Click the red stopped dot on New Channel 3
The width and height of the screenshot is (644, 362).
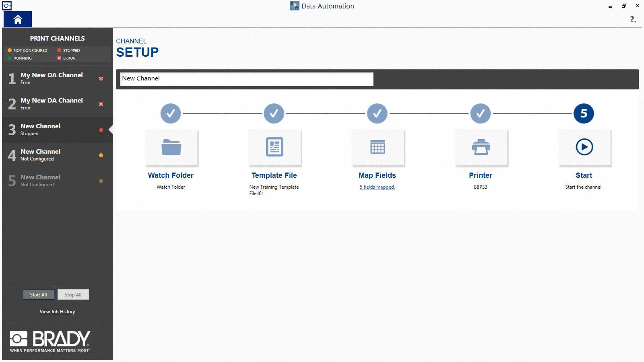coord(101,129)
